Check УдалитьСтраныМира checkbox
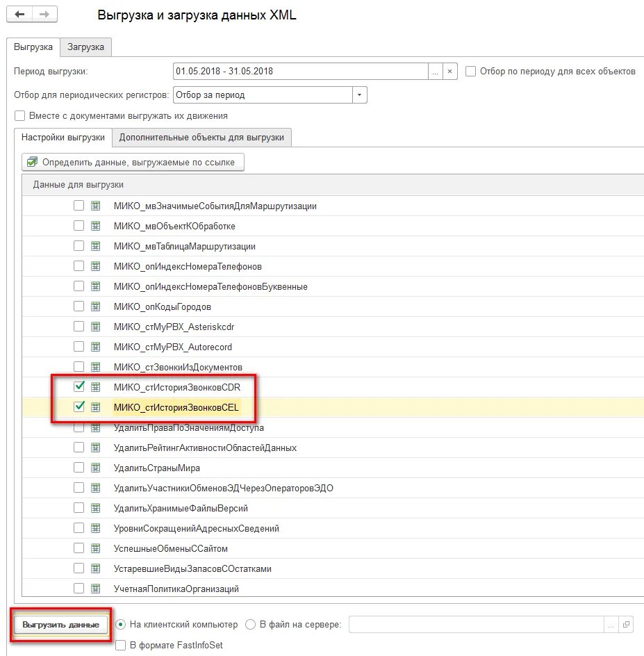This screenshot has height=656, width=644. [79, 467]
